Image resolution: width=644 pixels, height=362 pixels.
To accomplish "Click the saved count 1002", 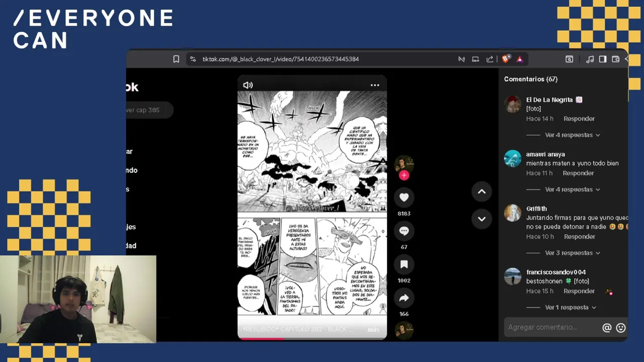I will tap(404, 281).
